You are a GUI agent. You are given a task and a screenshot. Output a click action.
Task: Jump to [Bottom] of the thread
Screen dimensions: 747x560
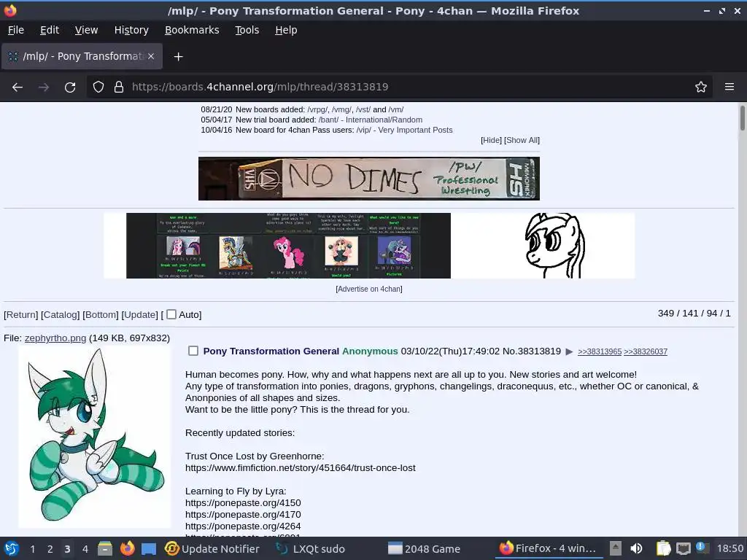point(101,315)
